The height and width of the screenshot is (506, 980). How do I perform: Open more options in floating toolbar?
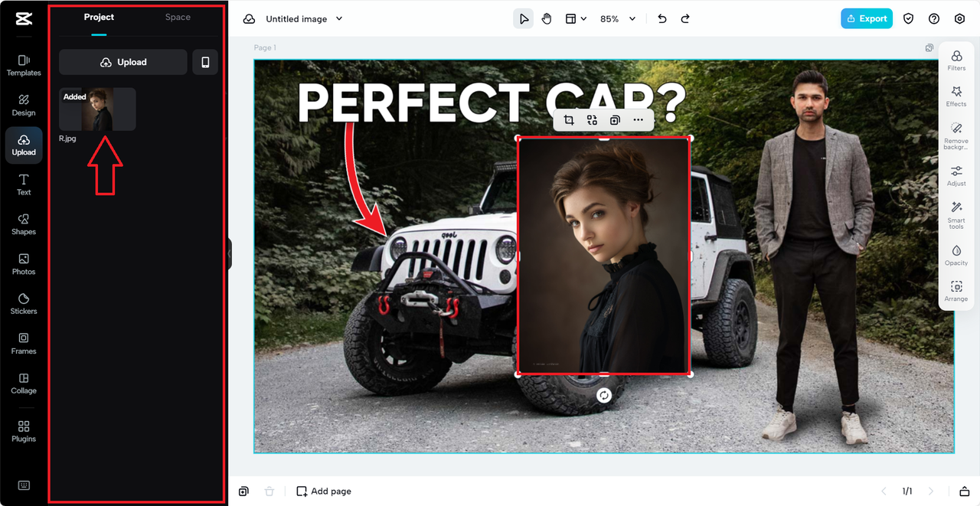pos(639,120)
